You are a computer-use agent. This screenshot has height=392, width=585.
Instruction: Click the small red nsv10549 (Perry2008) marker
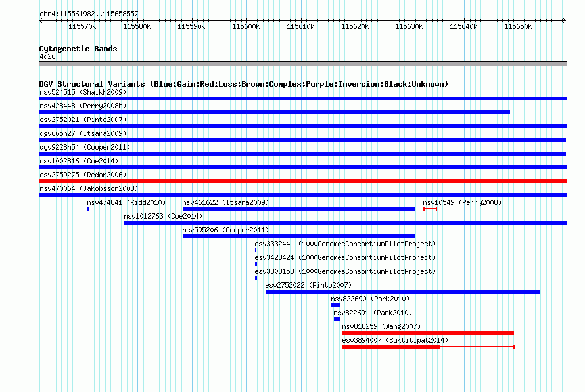click(x=430, y=209)
